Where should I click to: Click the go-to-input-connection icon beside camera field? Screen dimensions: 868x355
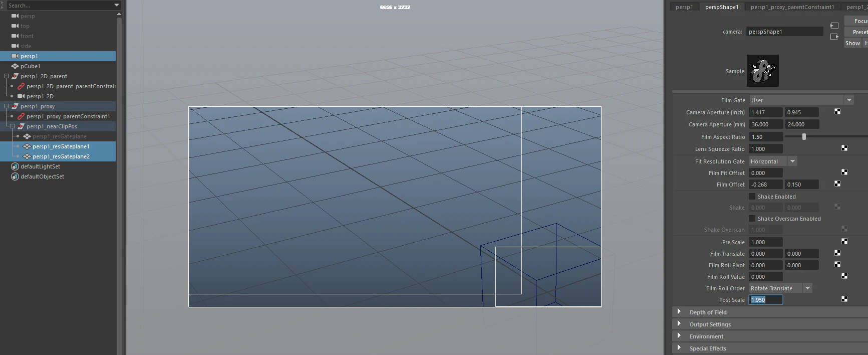[834, 26]
